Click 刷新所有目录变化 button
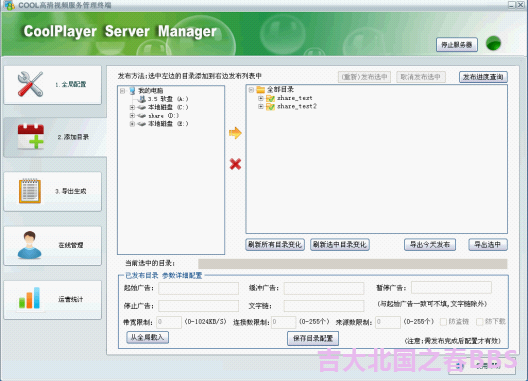This screenshot has height=381, width=528. click(x=275, y=245)
